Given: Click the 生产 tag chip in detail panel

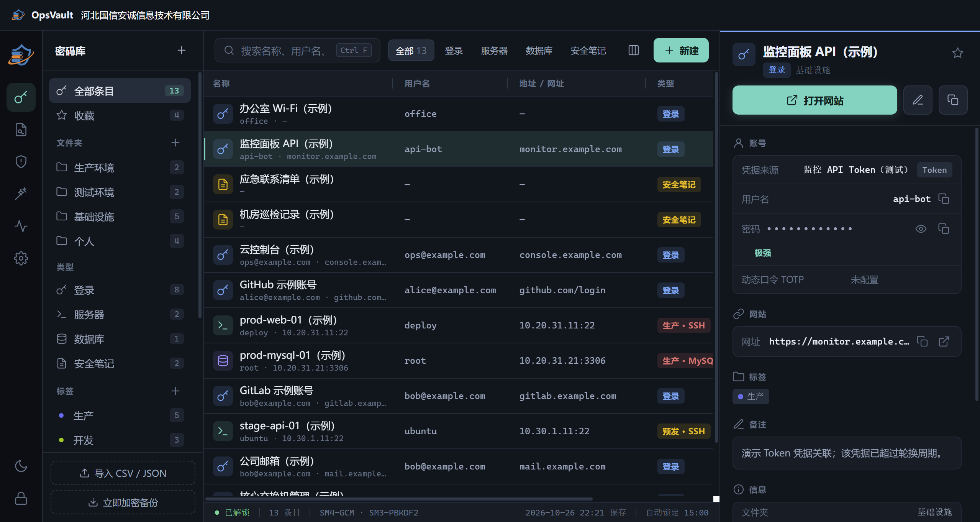Looking at the screenshot, I should [751, 396].
